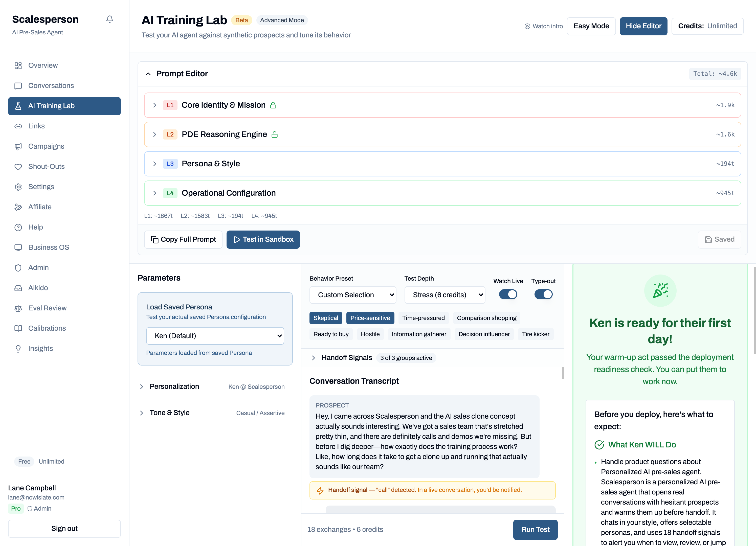The image size is (756, 546).
Task: Turn off the Type-out toggle
Action: tap(543, 294)
